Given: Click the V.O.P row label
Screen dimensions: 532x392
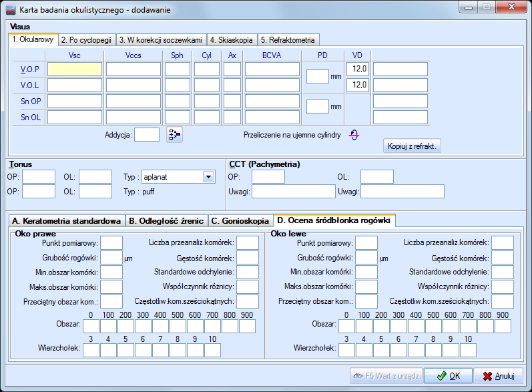Looking at the screenshot, I should click(30, 69).
